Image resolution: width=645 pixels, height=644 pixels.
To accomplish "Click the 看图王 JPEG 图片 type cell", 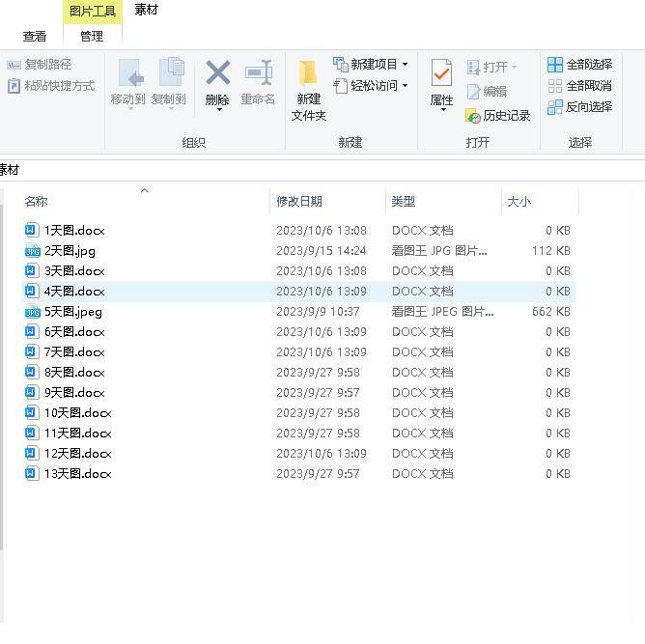I will [x=442, y=312].
